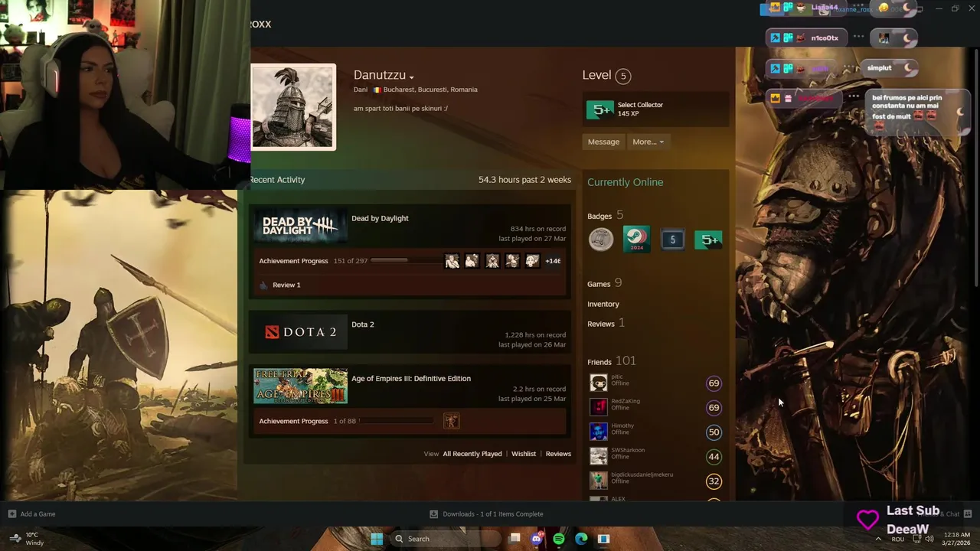The width and height of the screenshot is (980, 551).
Task: Open Age of Empires III: Definitive Edition link
Action: click(x=411, y=379)
